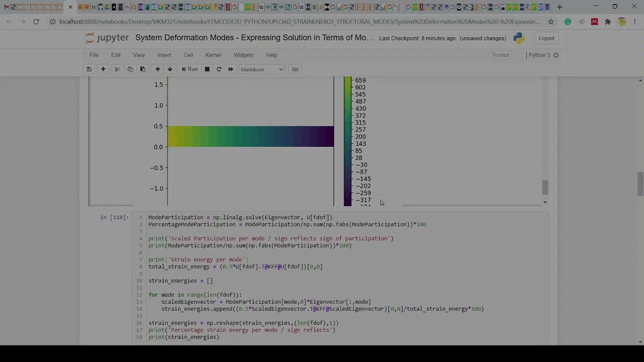
Task: Open the Insert menu
Action: tap(164, 55)
